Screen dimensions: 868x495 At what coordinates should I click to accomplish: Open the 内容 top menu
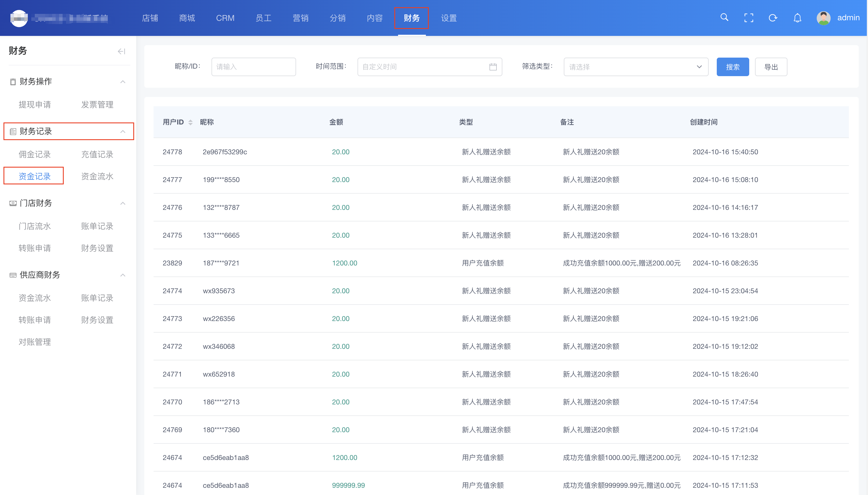pyautogui.click(x=375, y=18)
